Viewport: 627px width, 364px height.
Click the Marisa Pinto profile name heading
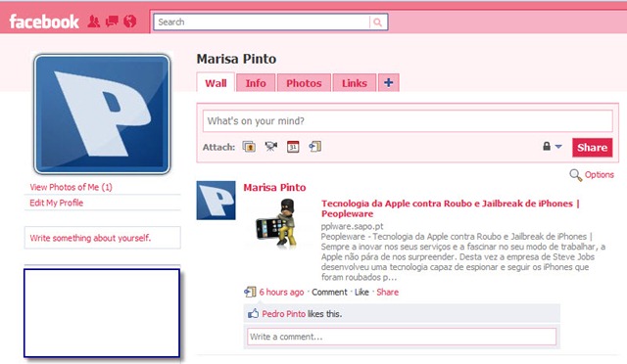236,59
